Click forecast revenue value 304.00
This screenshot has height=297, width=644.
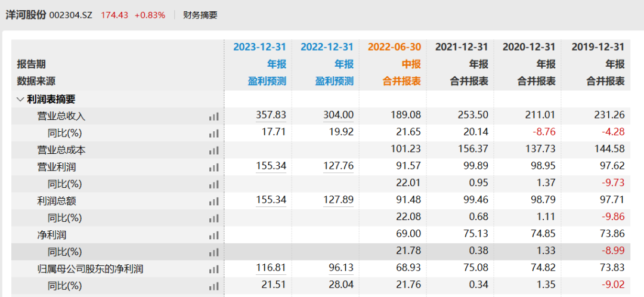click(338, 115)
